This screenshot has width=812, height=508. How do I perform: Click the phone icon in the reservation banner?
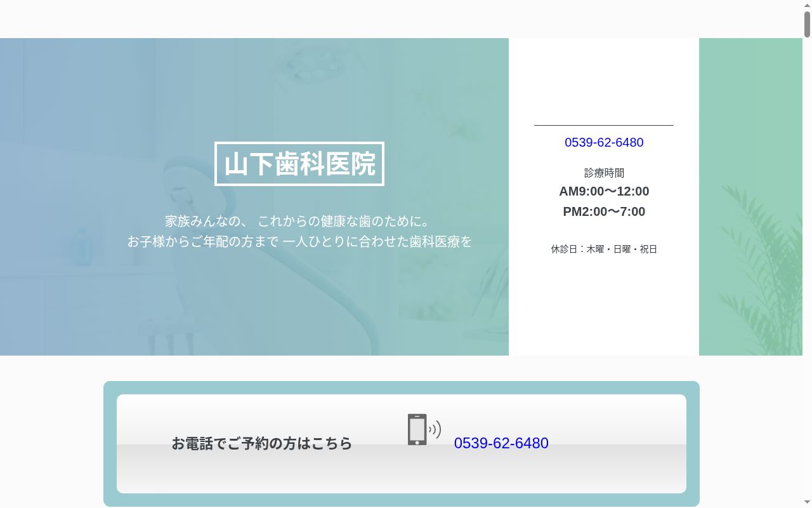pos(424,429)
